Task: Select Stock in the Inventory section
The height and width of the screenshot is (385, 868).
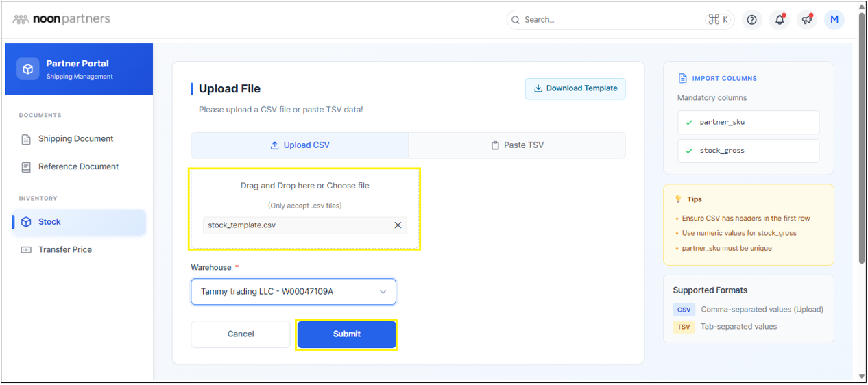Action: 49,222
